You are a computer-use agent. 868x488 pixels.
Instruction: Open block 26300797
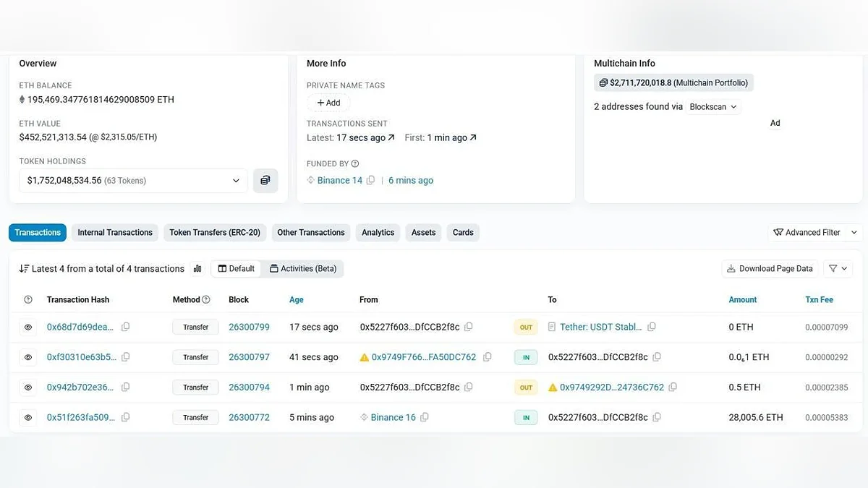tap(249, 357)
